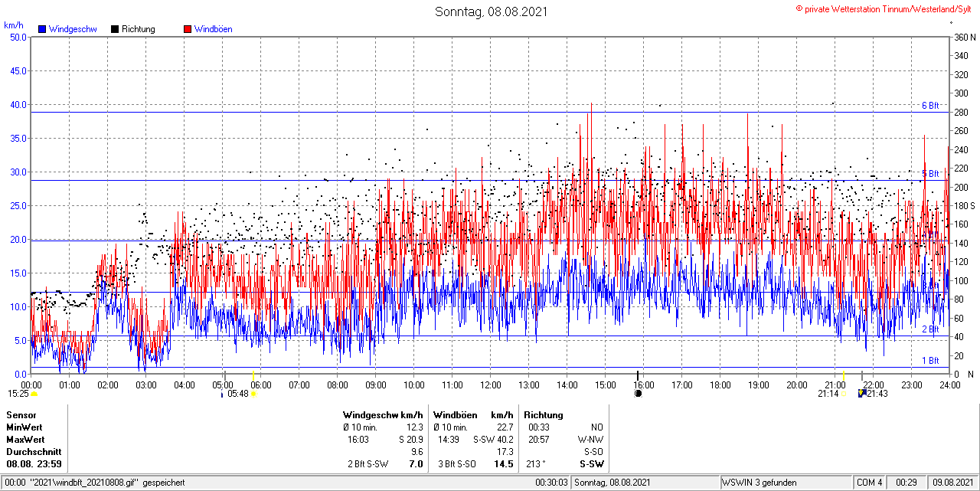This screenshot has height=491, width=980.
Task: Click the gust max value 'S-SW 40.2'
Action: point(492,440)
